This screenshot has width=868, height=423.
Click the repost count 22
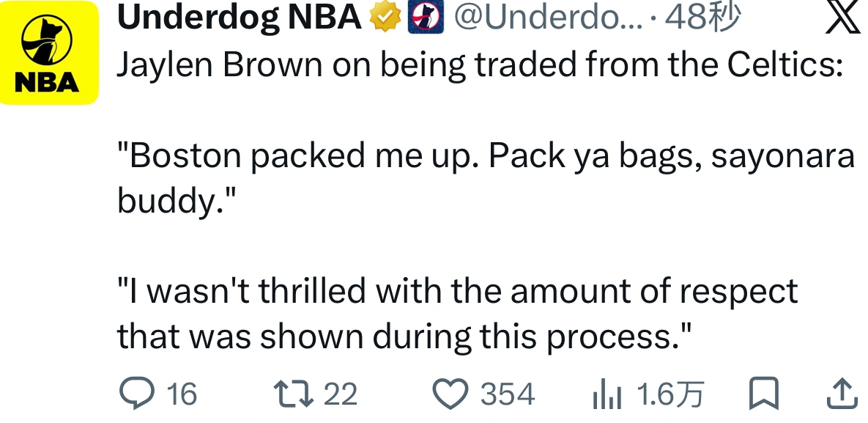(x=341, y=394)
